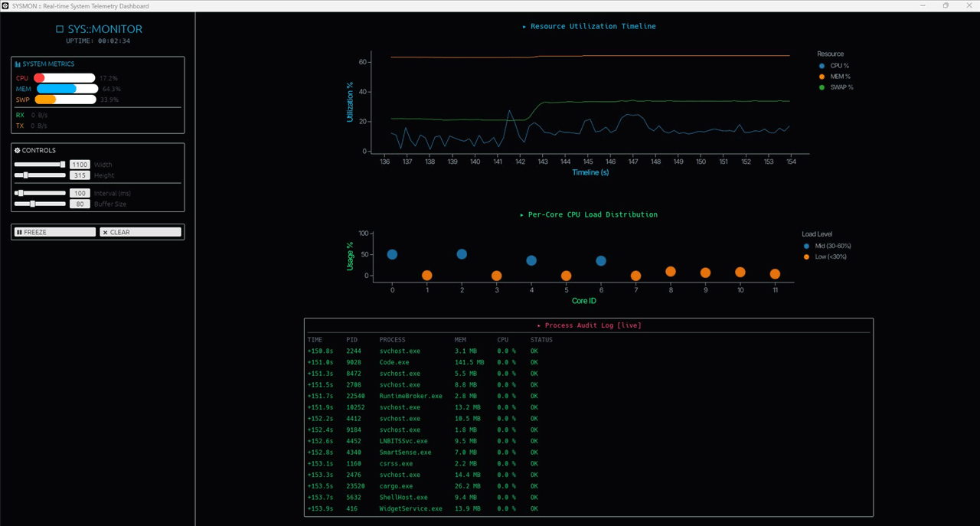Click the Width slider in Controls
Screen dimensions: 980x526
(x=40, y=165)
